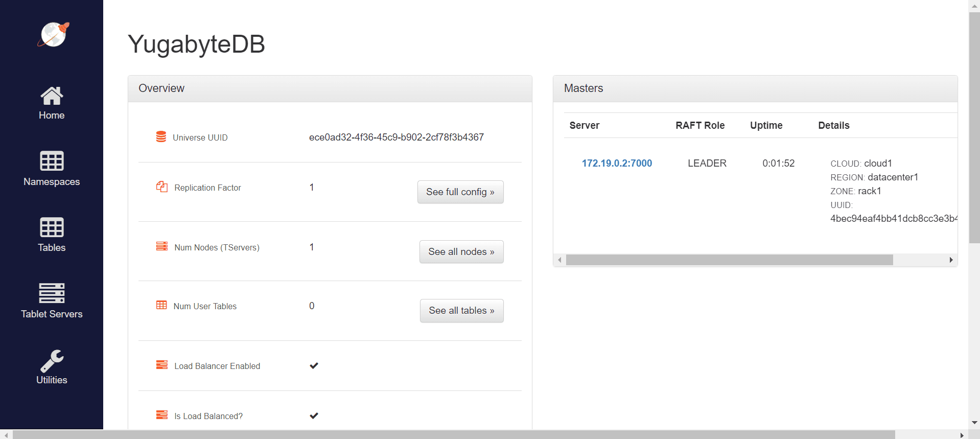Click the Replication Factor copy icon
Screen dimensions: 980x439
(161, 187)
